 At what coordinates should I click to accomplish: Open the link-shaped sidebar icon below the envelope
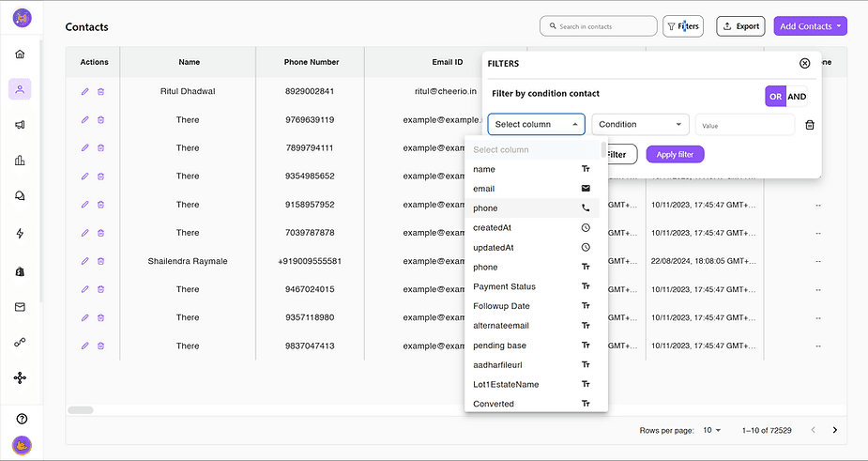20,343
